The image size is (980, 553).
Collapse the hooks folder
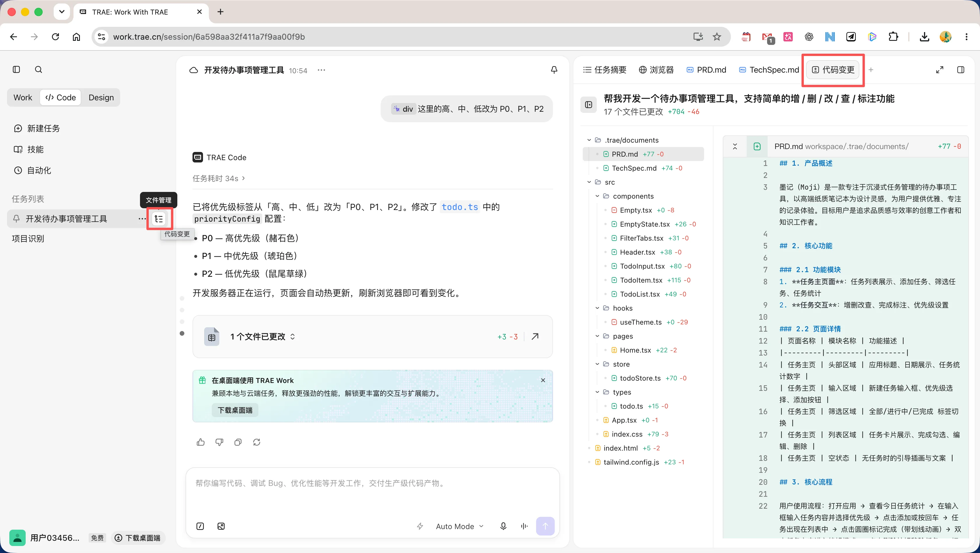point(597,308)
